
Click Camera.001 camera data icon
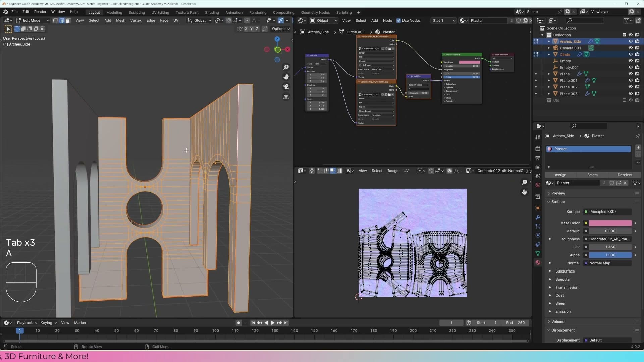pyautogui.click(x=591, y=48)
